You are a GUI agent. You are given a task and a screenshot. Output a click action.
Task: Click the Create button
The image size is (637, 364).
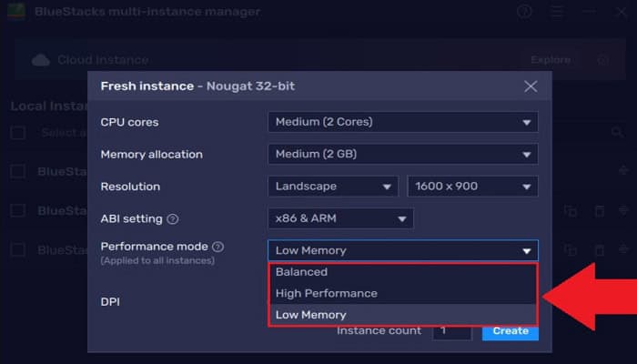click(511, 331)
